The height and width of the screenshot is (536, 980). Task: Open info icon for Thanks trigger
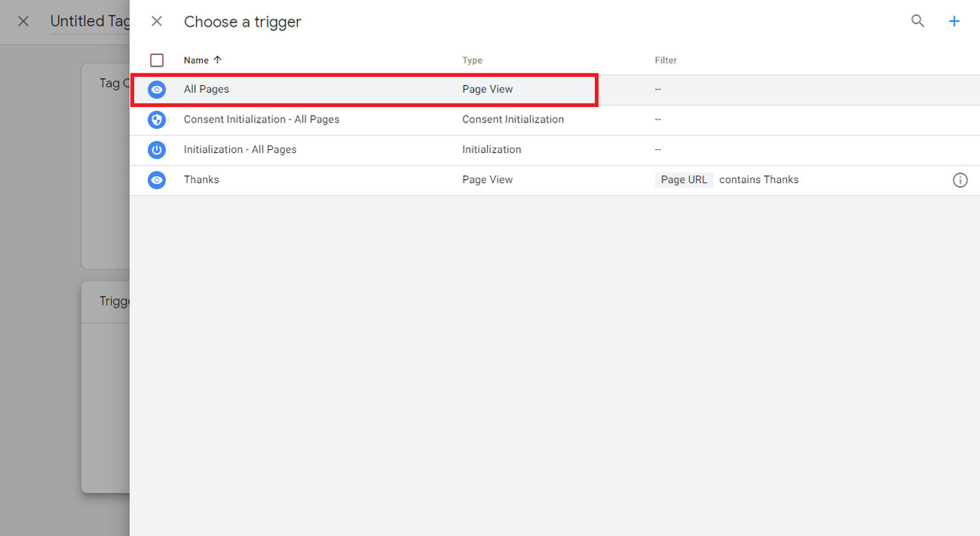960,180
